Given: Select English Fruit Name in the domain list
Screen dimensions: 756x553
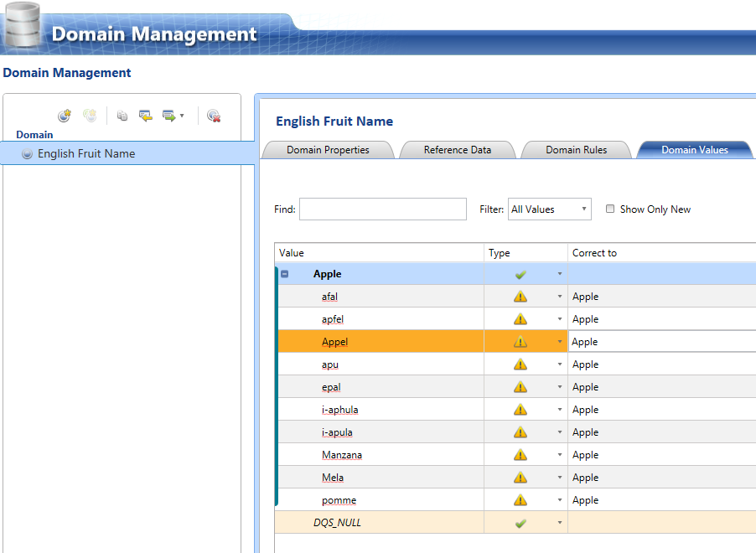Looking at the screenshot, I should tap(127, 153).
